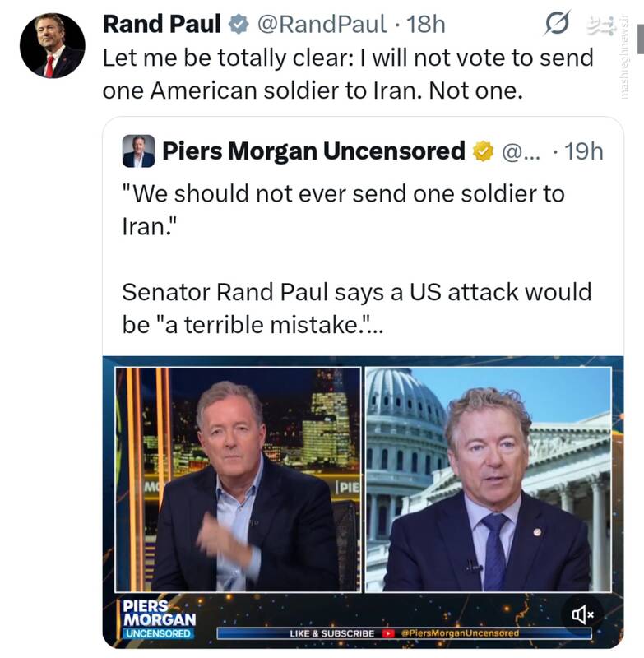644x658 pixels.
Task: Open Rand Paul's profile avatar
Action: coord(52,46)
